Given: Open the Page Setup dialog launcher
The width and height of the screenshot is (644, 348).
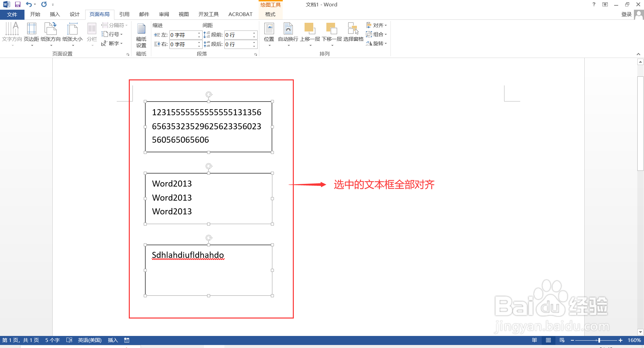Looking at the screenshot, I should coord(128,54).
